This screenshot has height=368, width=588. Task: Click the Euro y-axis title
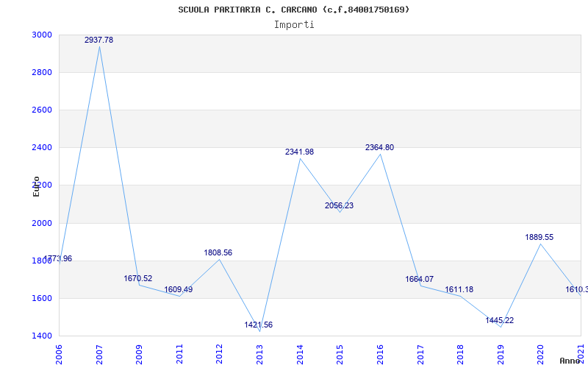[x=36, y=186]
